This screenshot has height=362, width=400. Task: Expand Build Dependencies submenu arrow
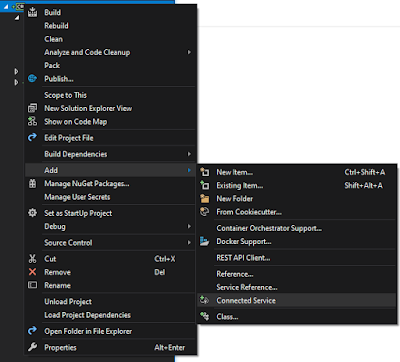(x=189, y=154)
